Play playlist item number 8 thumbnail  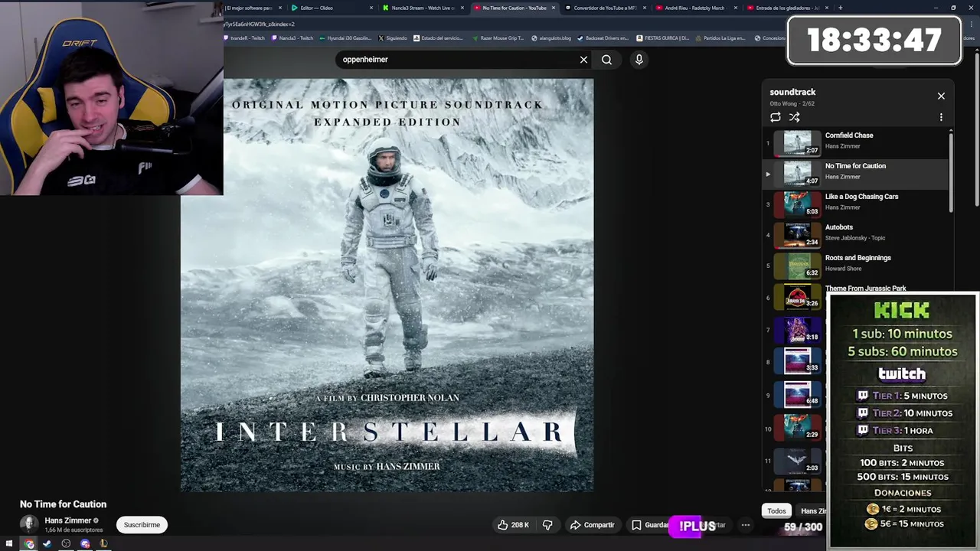point(797,361)
